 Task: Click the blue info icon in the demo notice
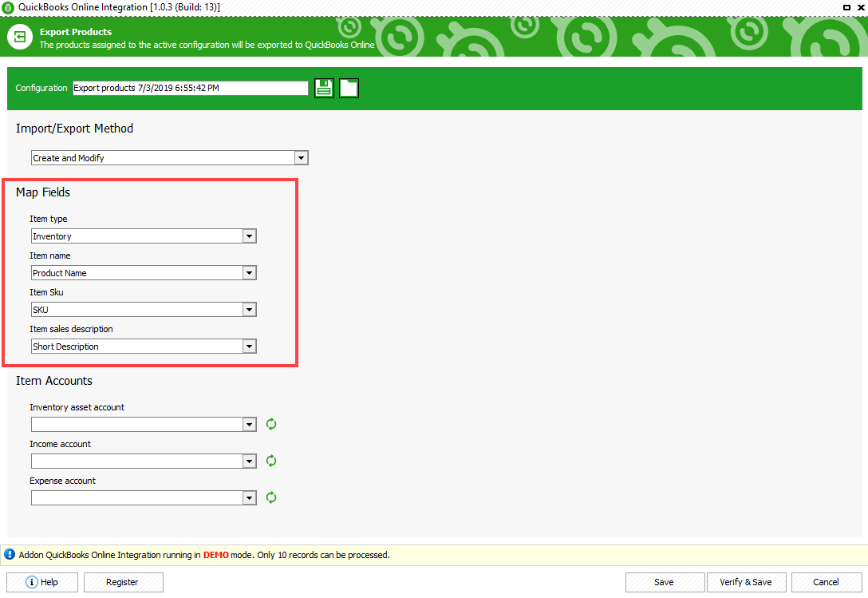(10, 554)
